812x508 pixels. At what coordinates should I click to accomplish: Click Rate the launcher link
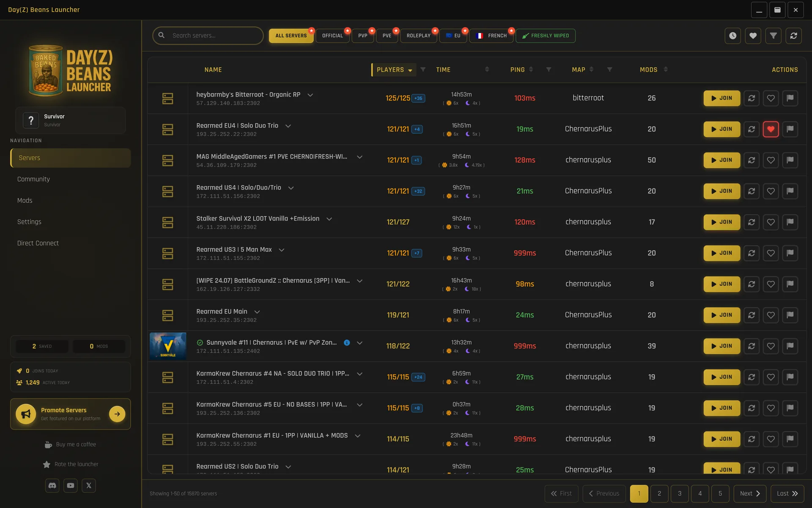point(71,464)
